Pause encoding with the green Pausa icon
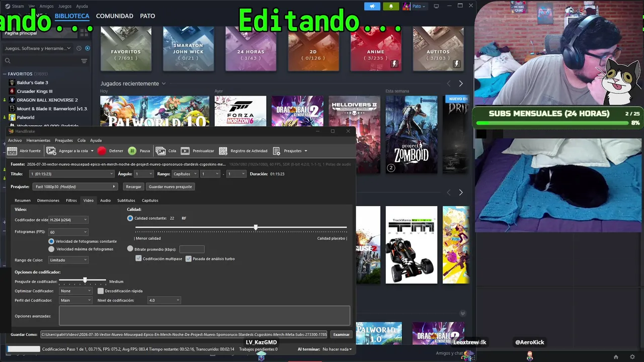 132,151
